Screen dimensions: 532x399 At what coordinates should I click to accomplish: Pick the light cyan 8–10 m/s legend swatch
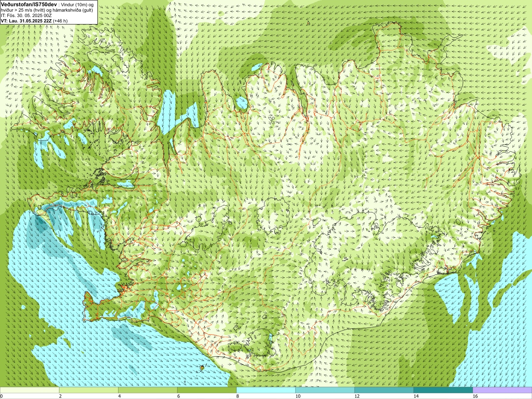[x=266, y=390]
